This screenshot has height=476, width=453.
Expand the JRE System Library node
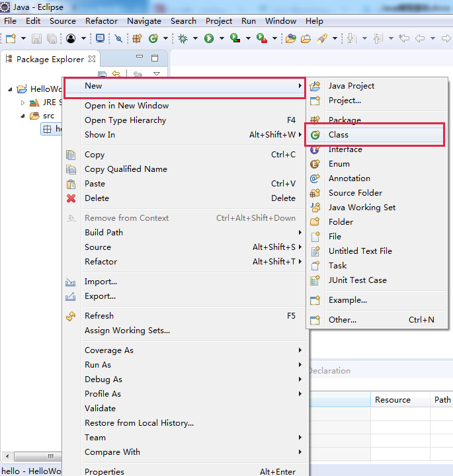point(22,103)
